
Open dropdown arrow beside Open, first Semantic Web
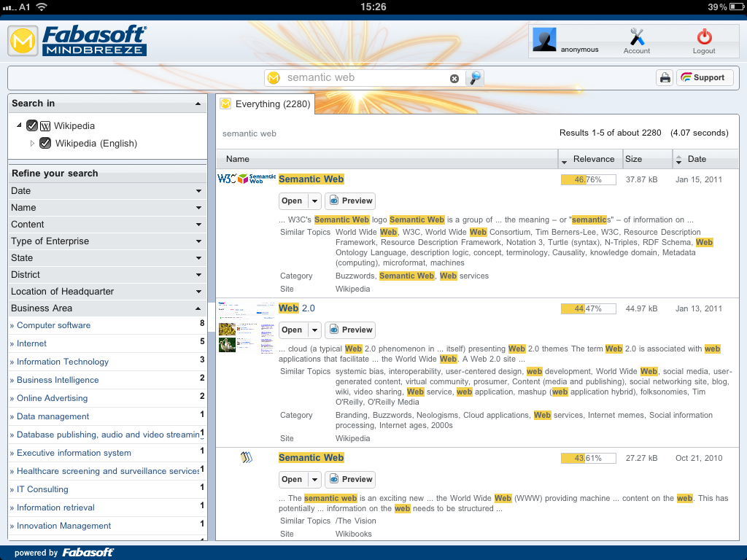coord(315,201)
